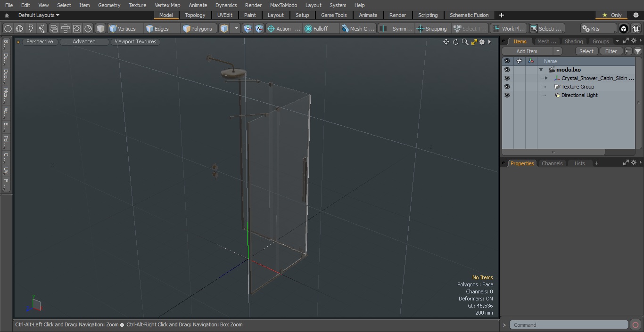Select the circle selection mode icon
The image size is (644, 332).
click(8, 29)
